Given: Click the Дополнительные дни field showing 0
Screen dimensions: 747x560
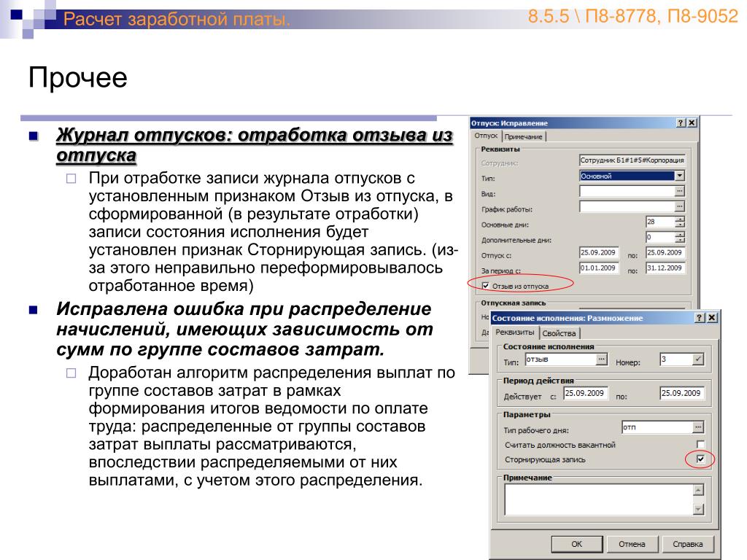Looking at the screenshot, I should click(660, 237).
